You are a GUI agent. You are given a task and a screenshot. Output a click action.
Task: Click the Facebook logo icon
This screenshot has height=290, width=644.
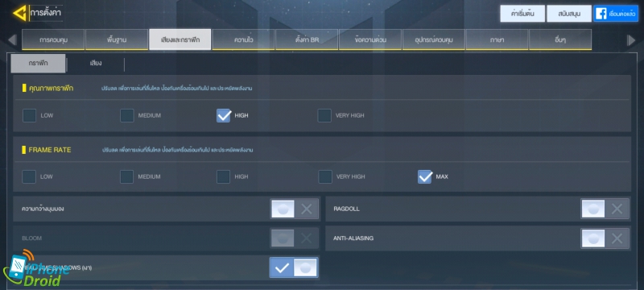click(601, 14)
